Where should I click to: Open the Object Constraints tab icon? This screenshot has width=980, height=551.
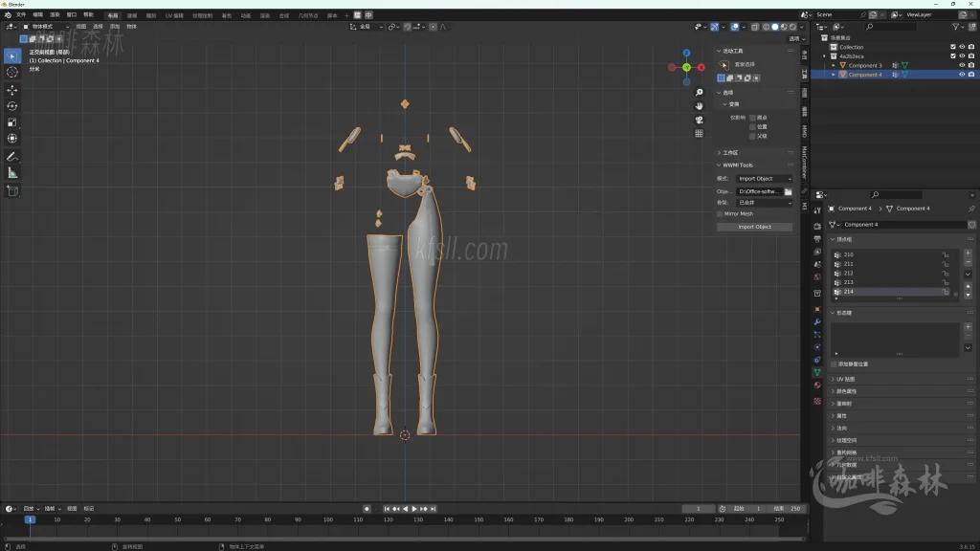(x=817, y=360)
